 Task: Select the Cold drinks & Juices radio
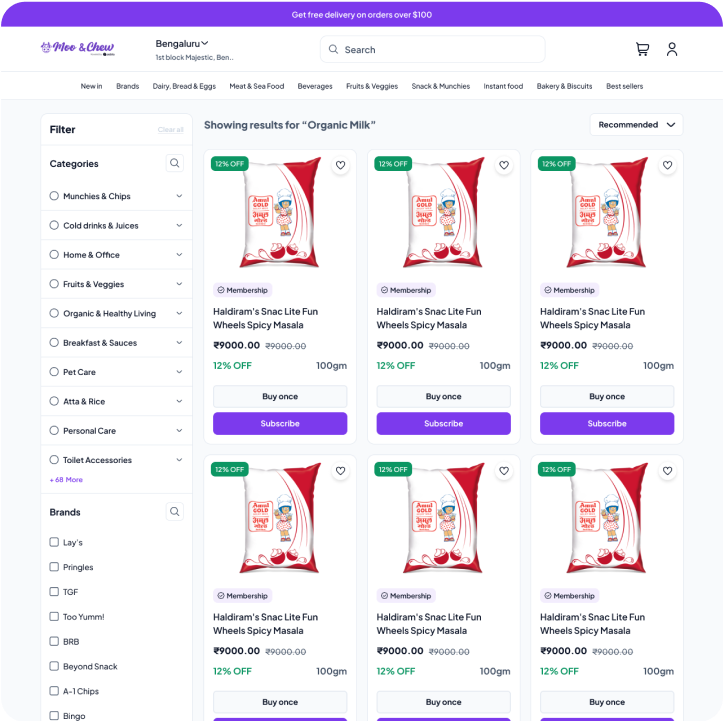coord(54,225)
